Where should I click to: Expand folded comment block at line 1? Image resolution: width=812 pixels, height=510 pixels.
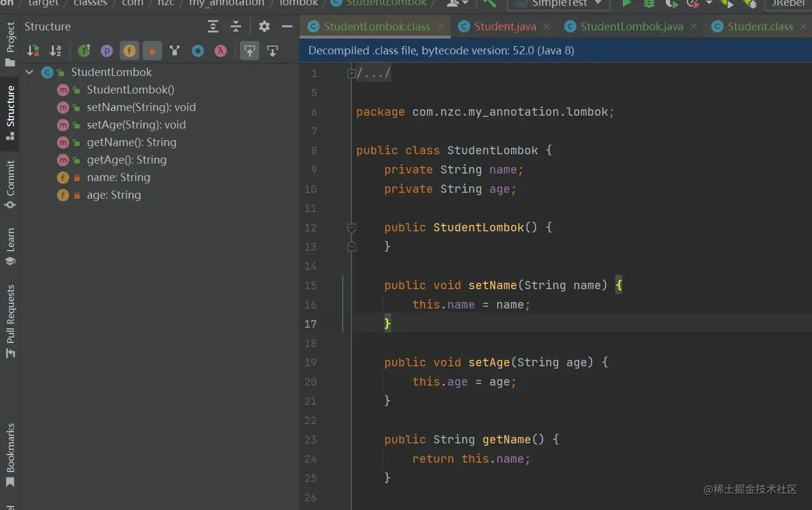[351, 74]
